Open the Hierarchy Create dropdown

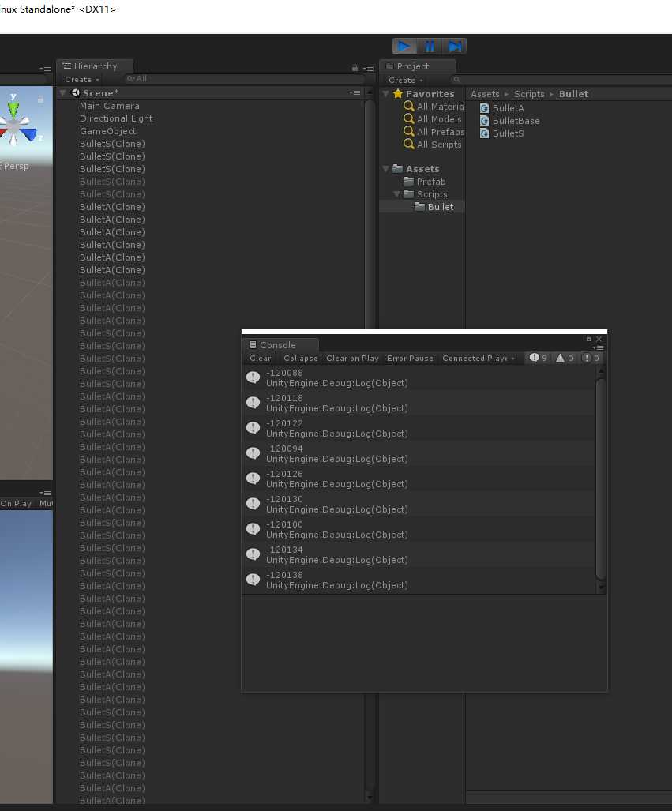tap(81, 80)
